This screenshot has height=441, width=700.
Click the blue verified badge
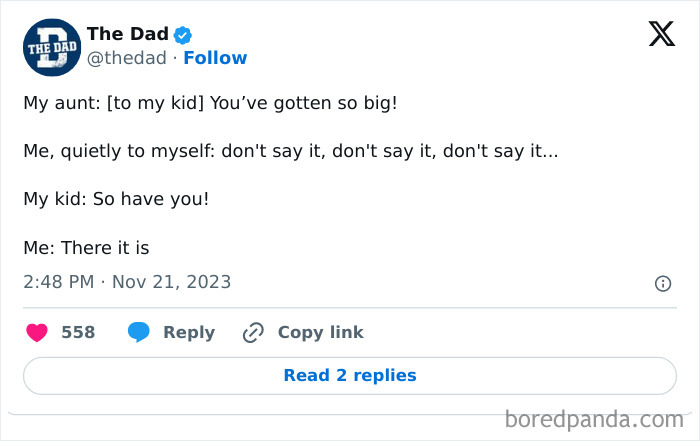click(x=183, y=35)
